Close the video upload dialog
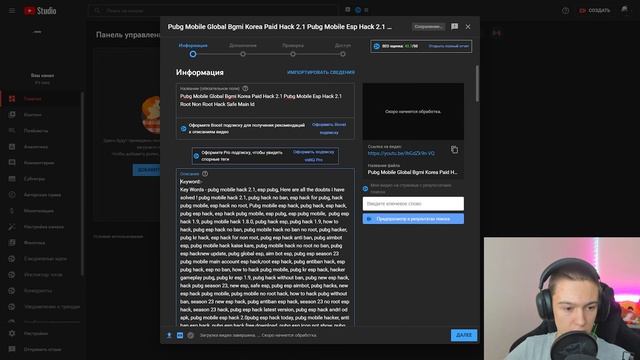The image size is (640, 360). [x=468, y=27]
